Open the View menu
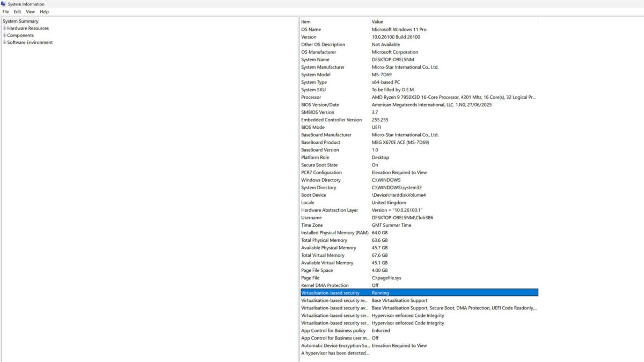This screenshot has height=362, width=644. (x=31, y=12)
